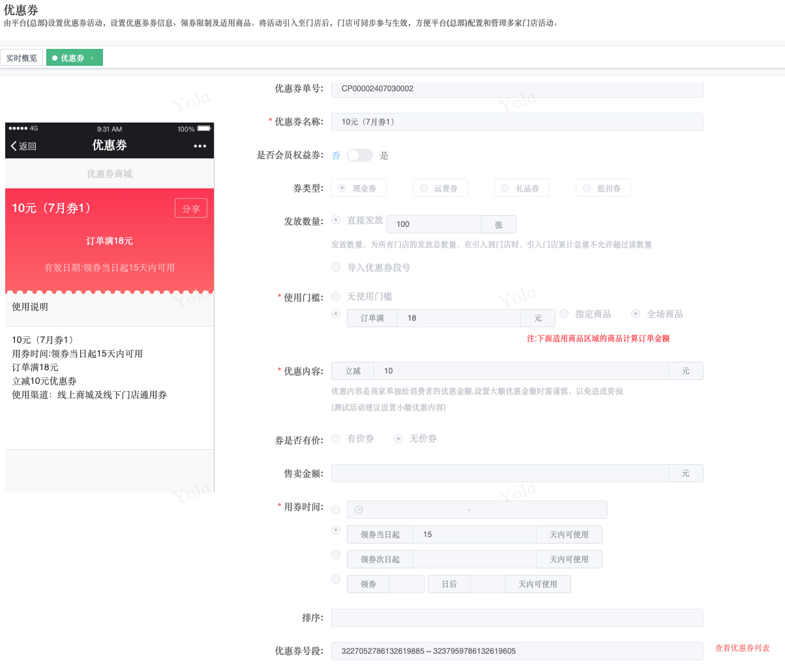The width and height of the screenshot is (785, 672).
Task: Click the 使用说明 heading in phone preview
Action: coord(30,307)
